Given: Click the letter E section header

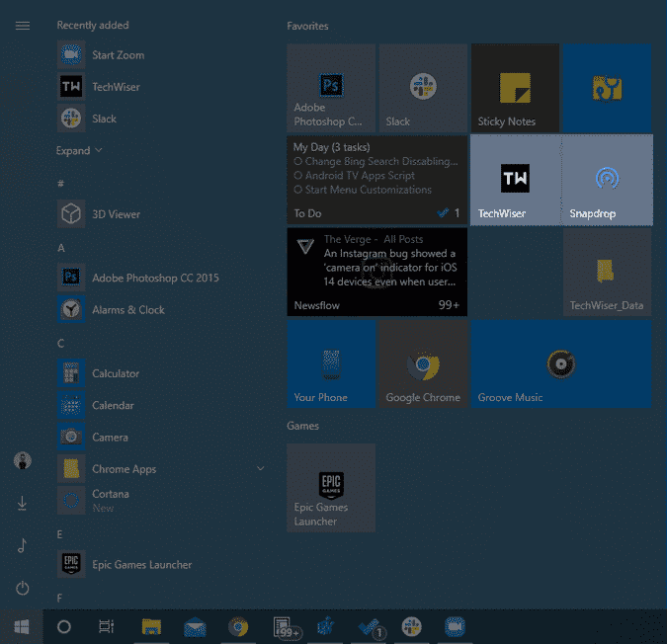Looking at the screenshot, I should (59, 534).
